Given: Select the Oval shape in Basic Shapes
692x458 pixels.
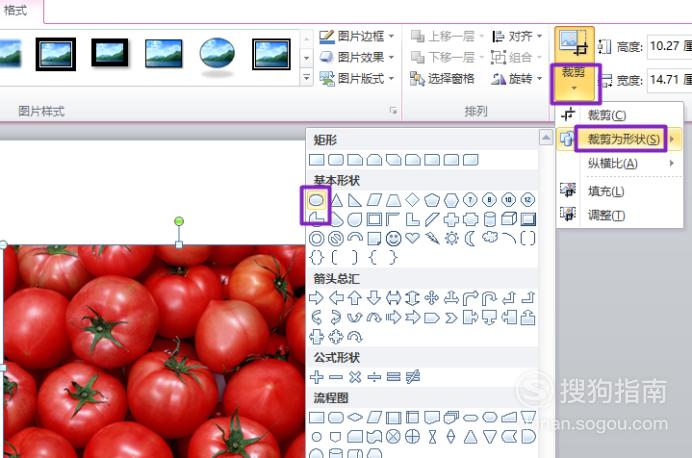Looking at the screenshot, I should pos(316,200).
